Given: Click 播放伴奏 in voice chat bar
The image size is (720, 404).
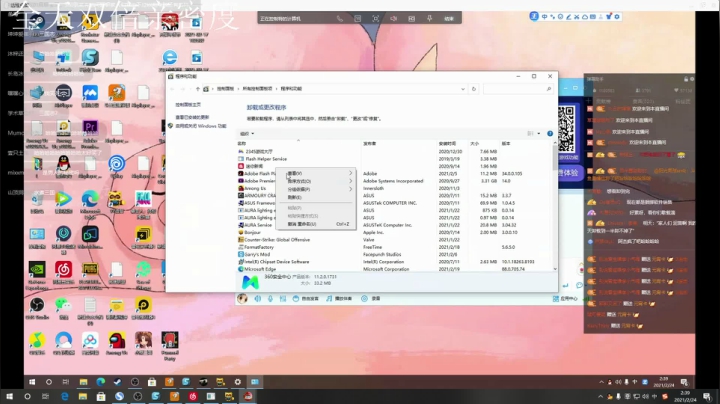Looking at the screenshot, I should 339,299.
